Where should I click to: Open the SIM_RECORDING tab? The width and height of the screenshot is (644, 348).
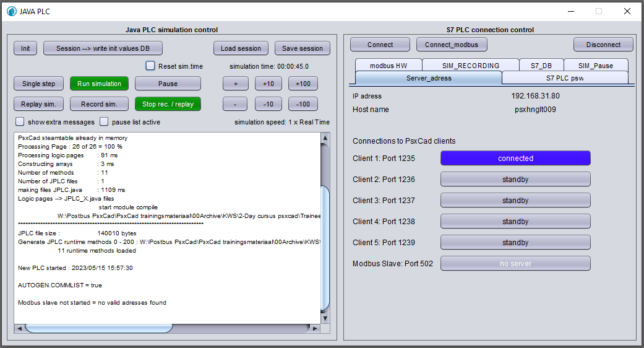(470, 66)
